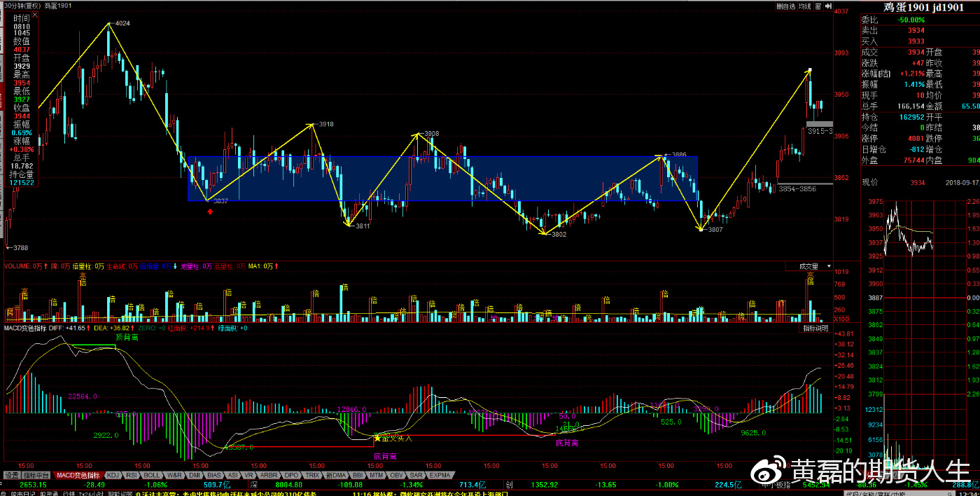
Task: Switch to the ARBR indicator tab
Action: 269,475
